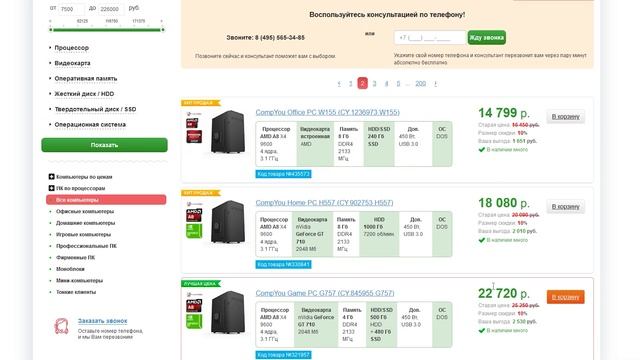Open CompYou Office PC W155 product link
This screenshot has width=640, height=360.
coord(327,112)
